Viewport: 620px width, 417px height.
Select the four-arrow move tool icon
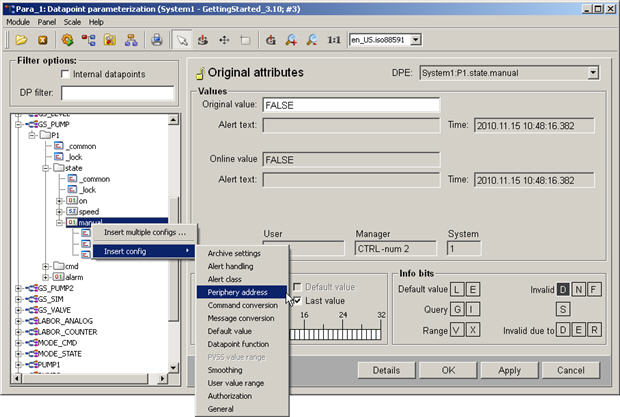tap(222, 40)
